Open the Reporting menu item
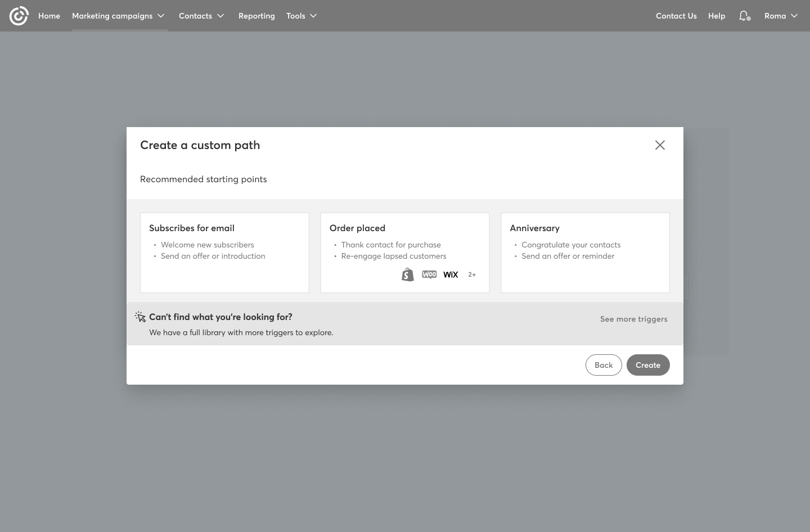 256,16
